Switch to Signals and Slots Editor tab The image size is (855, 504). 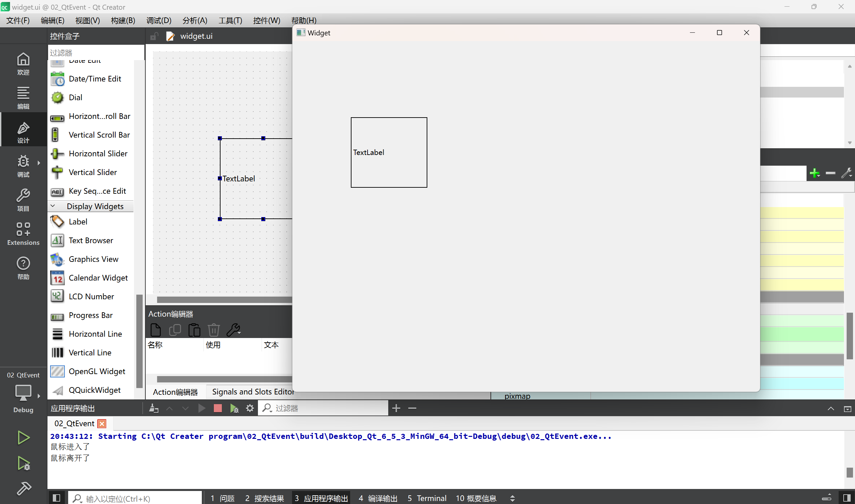click(x=253, y=391)
